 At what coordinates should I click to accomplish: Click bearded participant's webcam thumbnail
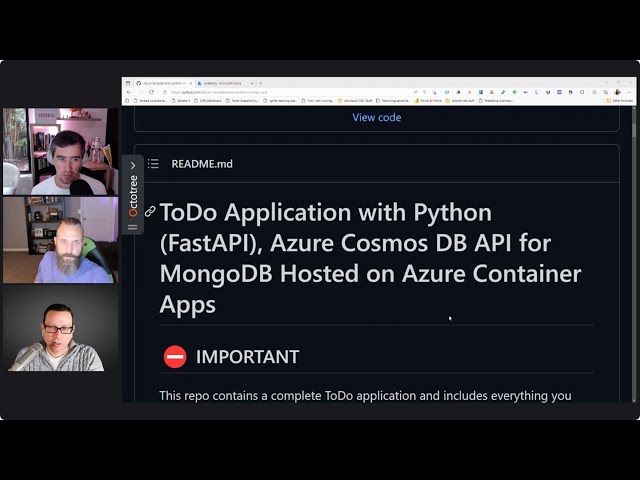pyautogui.click(x=60, y=240)
